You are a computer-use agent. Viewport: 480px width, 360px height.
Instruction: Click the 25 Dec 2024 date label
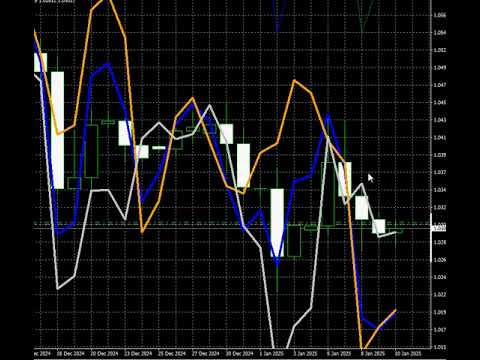pyautogui.click(x=172, y=353)
